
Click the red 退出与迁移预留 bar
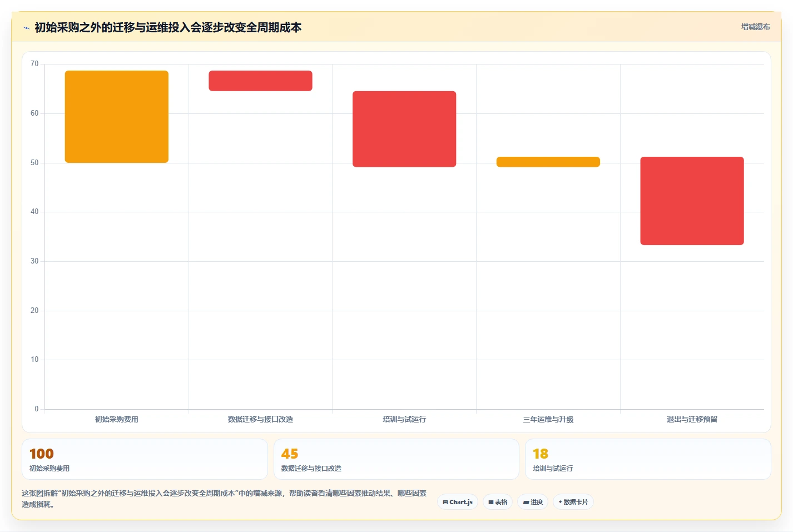coord(692,201)
